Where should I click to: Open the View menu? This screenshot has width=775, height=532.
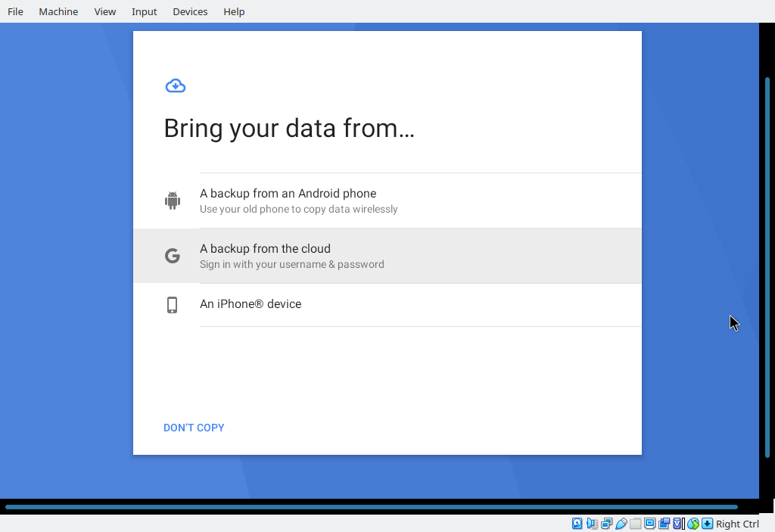tap(104, 11)
